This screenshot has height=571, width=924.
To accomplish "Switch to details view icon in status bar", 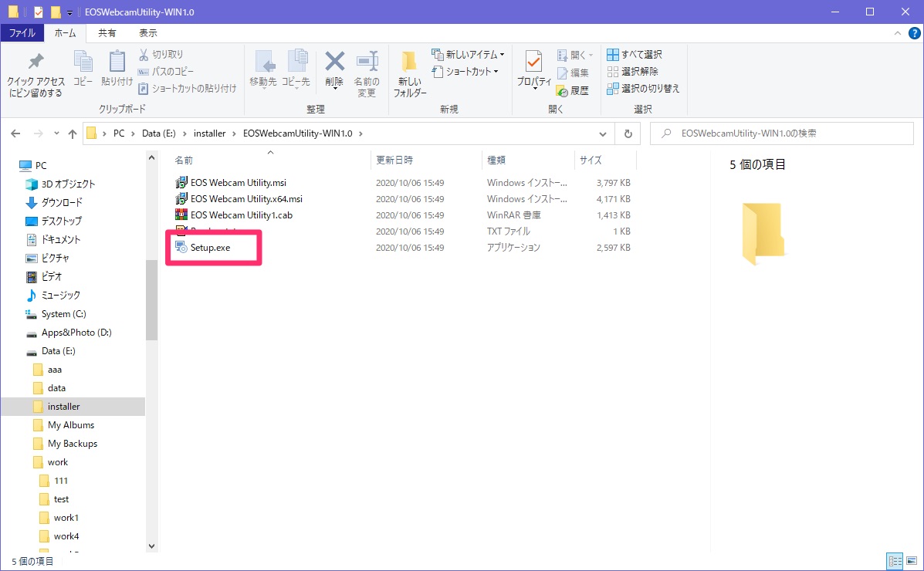I will 895,561.
